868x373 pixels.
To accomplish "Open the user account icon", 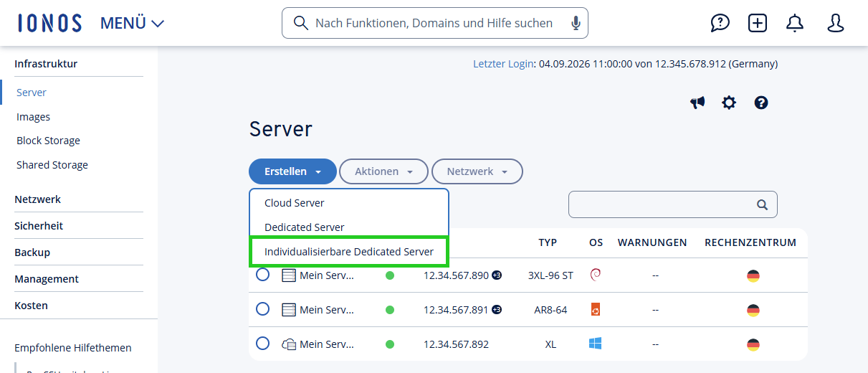I will pos(835,23).
